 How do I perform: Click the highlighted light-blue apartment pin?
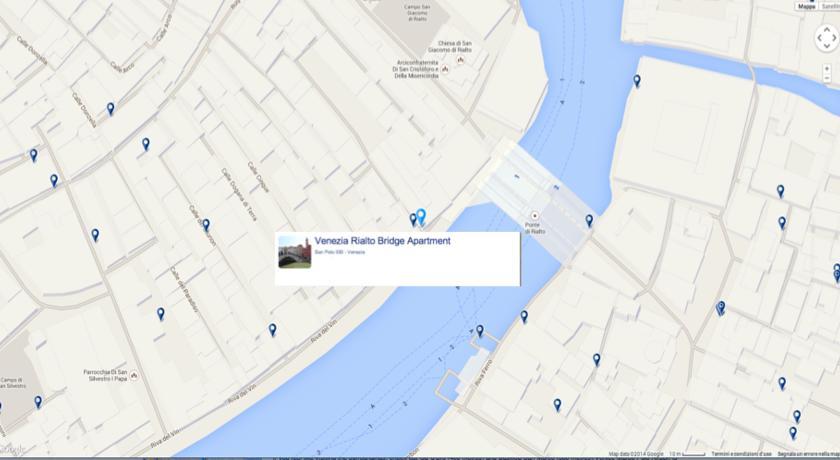coord(421,216)
